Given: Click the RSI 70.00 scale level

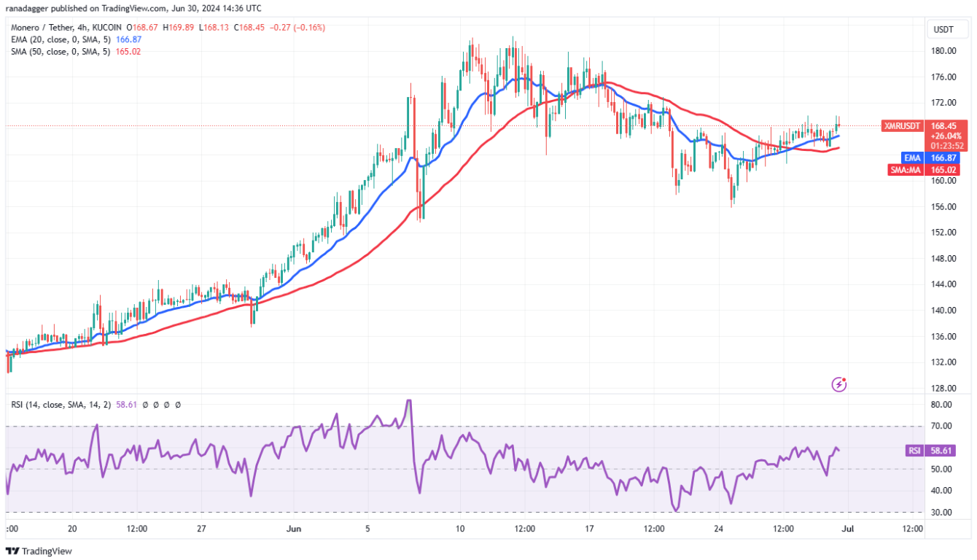Looking at the screenshot, I should (x=941, y=426).
